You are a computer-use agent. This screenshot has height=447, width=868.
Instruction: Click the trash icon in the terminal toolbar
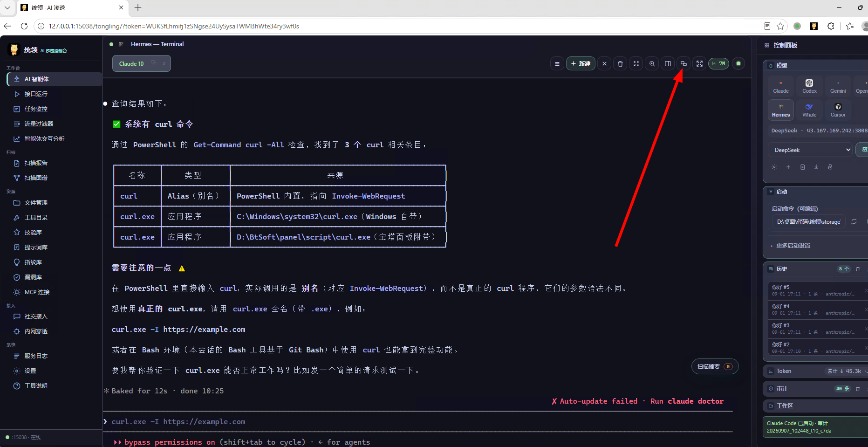click(620, 64)
